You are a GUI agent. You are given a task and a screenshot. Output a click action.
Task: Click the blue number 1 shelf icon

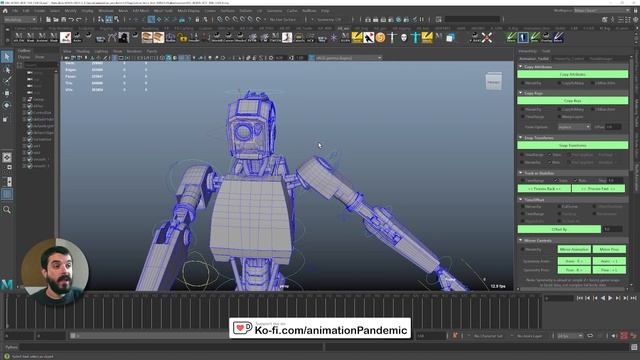click(x=523, y=38)
